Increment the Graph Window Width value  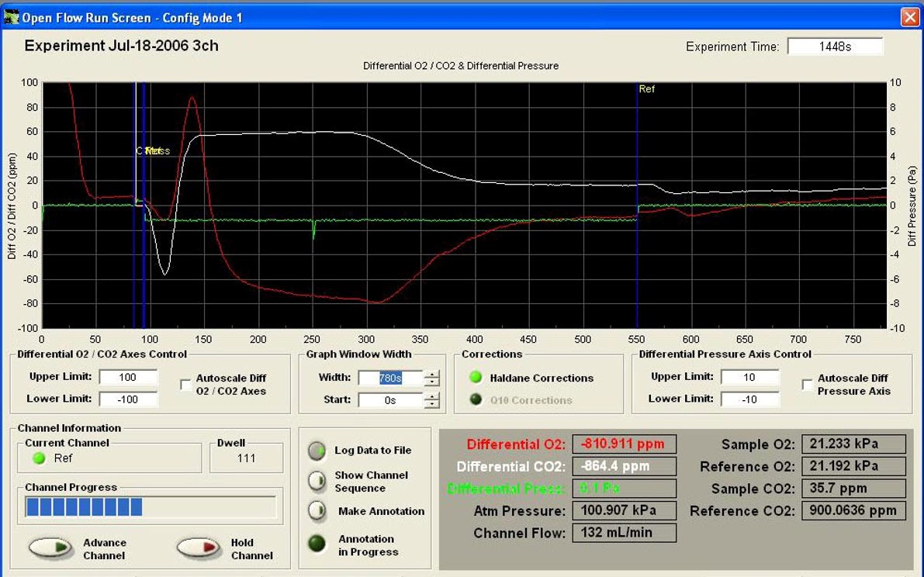point(431,374)
